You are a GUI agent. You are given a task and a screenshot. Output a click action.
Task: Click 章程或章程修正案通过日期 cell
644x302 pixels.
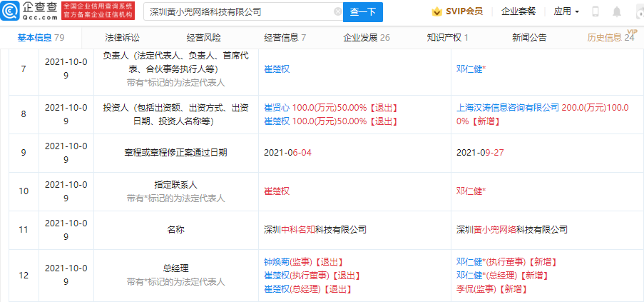[175, 153]
